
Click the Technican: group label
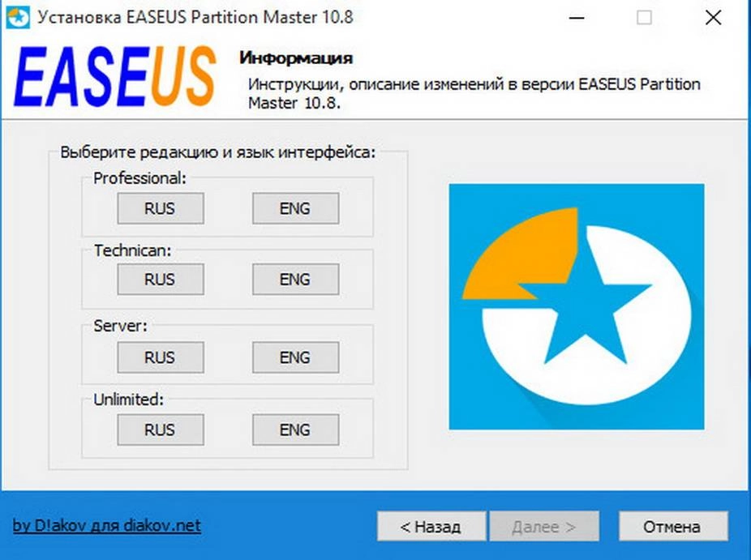[133, 250]
